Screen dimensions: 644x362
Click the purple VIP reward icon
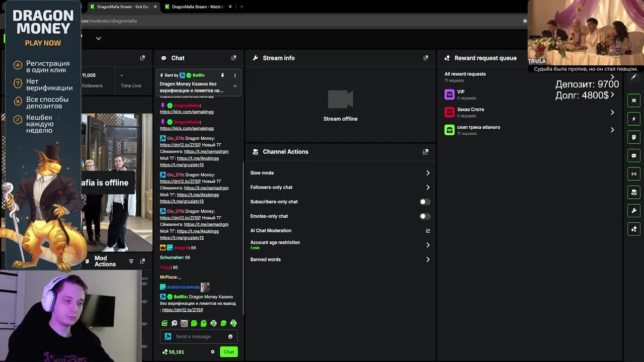coord(449,95)
